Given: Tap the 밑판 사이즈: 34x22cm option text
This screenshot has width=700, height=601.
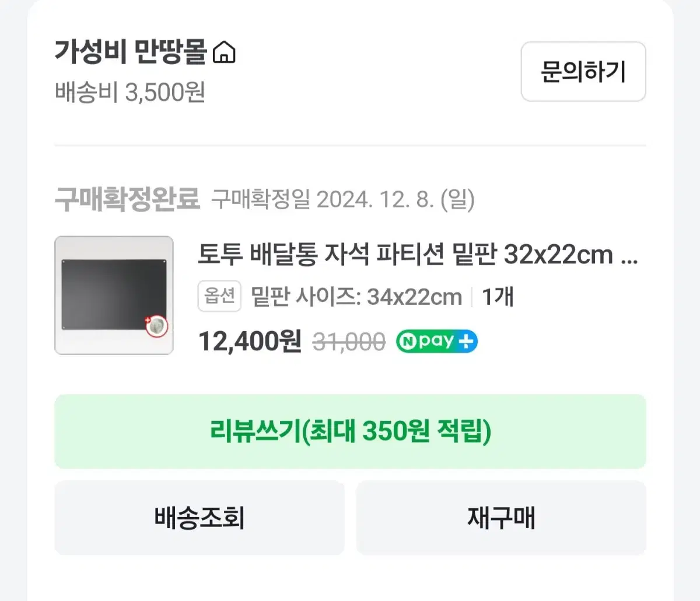Looking at the screenshot, I should [x=356, y=297].
